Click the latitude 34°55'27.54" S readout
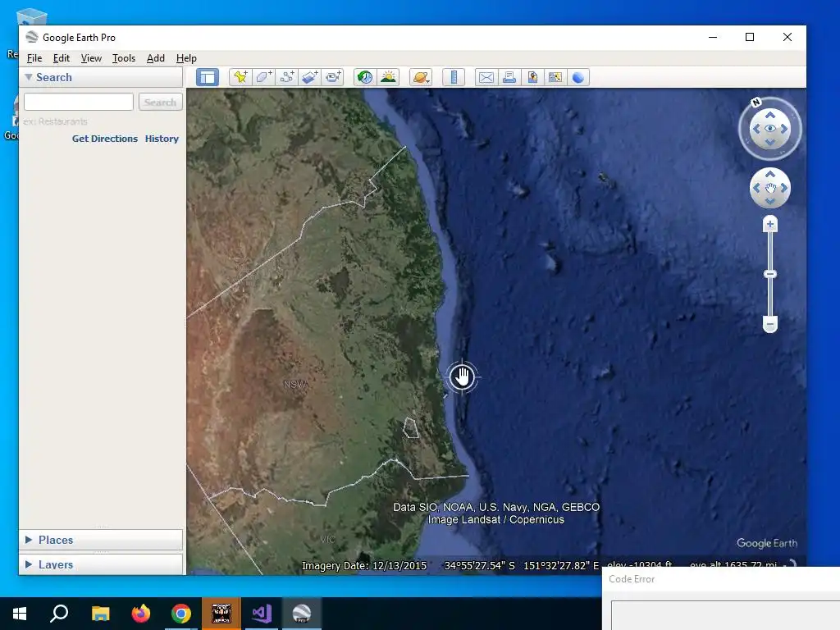 479,566
